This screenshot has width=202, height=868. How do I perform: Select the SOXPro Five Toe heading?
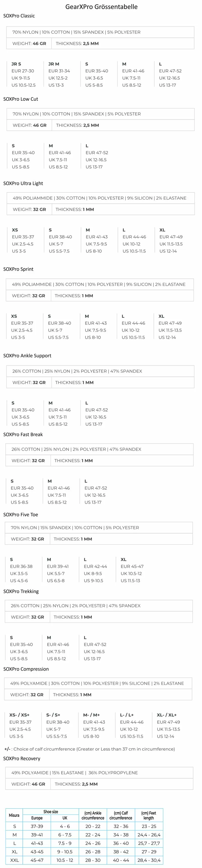coord(20,515)
